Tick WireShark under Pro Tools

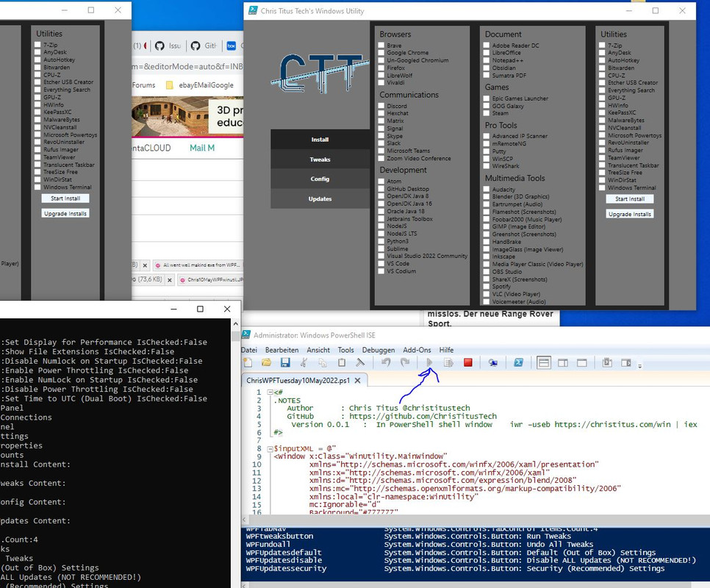click(487, 166)
